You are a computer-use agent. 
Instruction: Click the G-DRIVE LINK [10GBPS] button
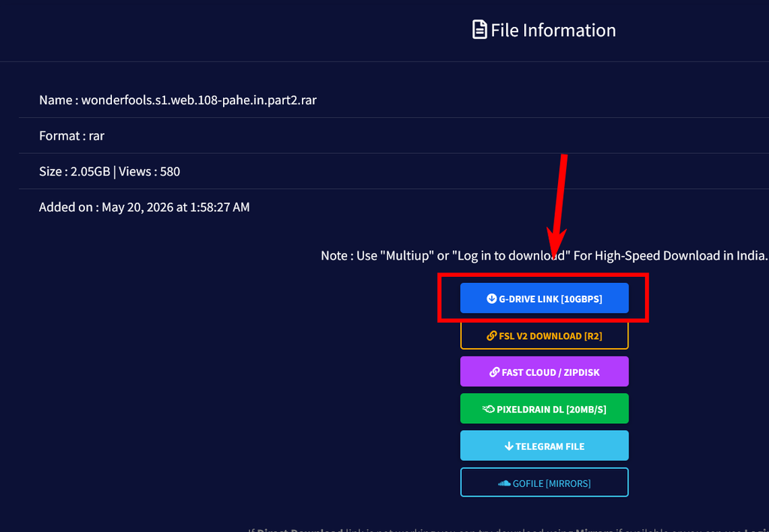[x=544, y=298]
